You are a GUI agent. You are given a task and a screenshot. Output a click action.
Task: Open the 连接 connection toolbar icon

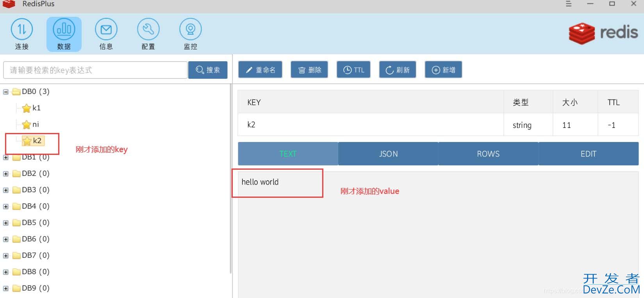click(x=22, y=34)
